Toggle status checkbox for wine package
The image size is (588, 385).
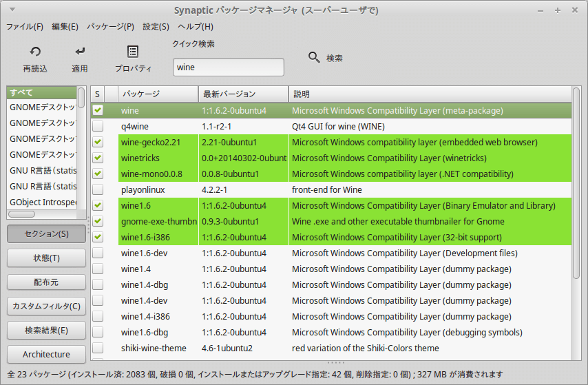[98, 110]
